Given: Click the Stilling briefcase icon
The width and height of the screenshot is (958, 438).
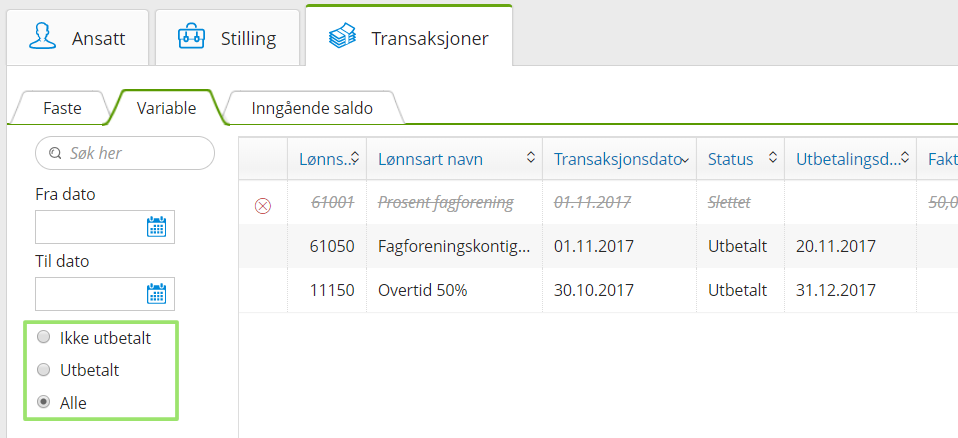Looking at the screenshot, I should click(x=191, y=37).
